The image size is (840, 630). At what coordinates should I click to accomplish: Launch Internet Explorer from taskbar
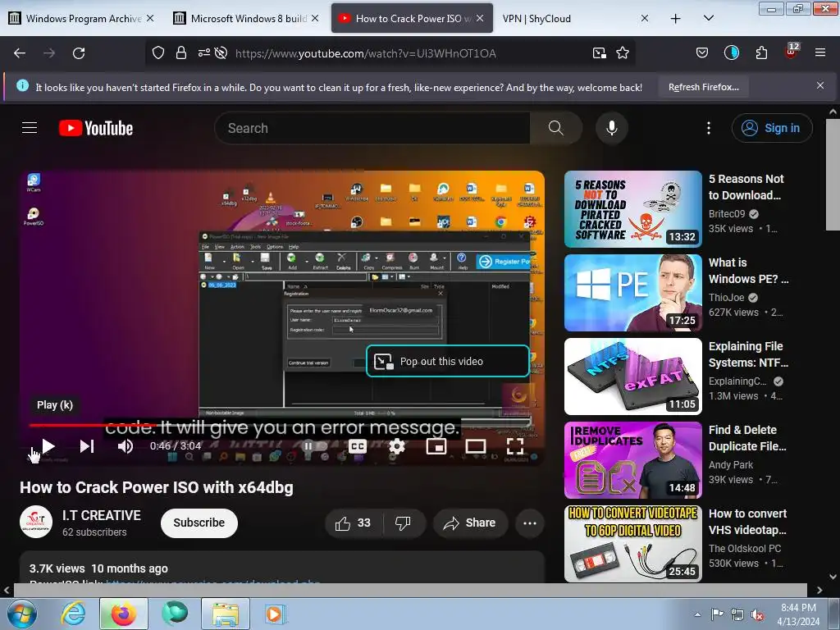click(x=73, y=614)
